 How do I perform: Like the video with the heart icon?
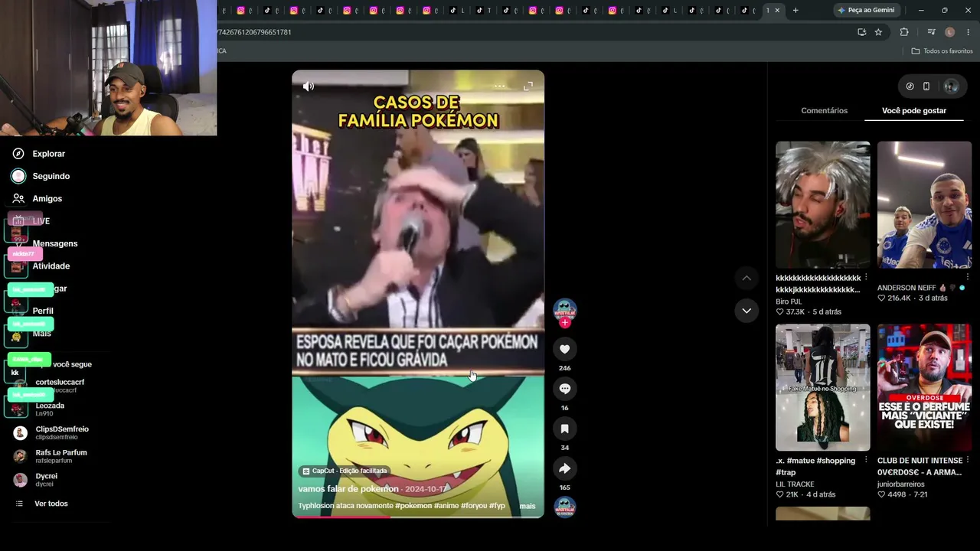point(564,349)
